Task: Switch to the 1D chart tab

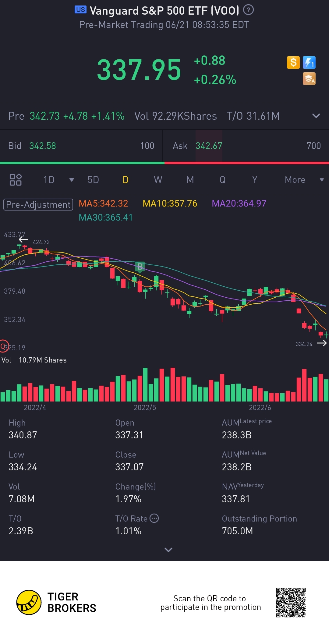Action: (49, 180)
